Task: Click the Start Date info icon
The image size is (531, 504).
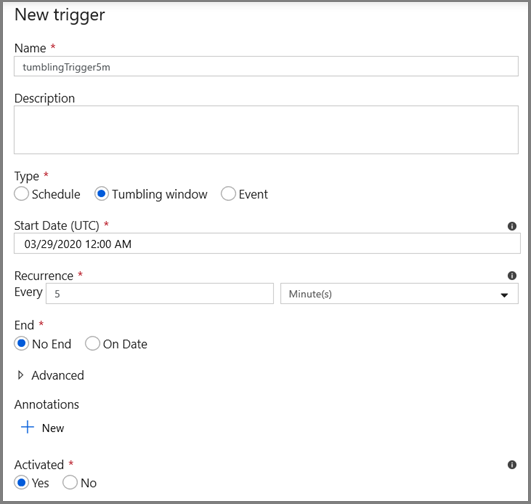Action: click(512, 226)
